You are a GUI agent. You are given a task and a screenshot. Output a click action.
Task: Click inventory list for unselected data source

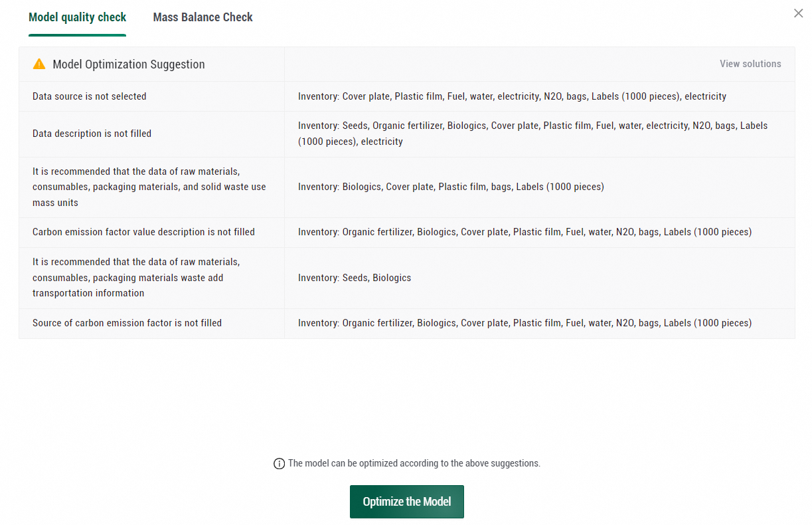pyautogui.click(x=512, y=96)
